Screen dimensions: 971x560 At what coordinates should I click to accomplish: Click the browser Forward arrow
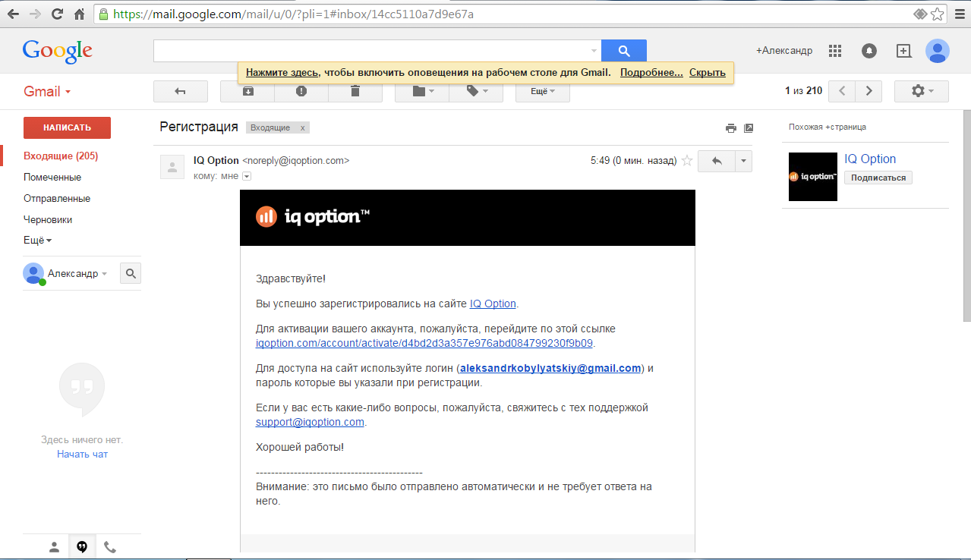[35, 14]
